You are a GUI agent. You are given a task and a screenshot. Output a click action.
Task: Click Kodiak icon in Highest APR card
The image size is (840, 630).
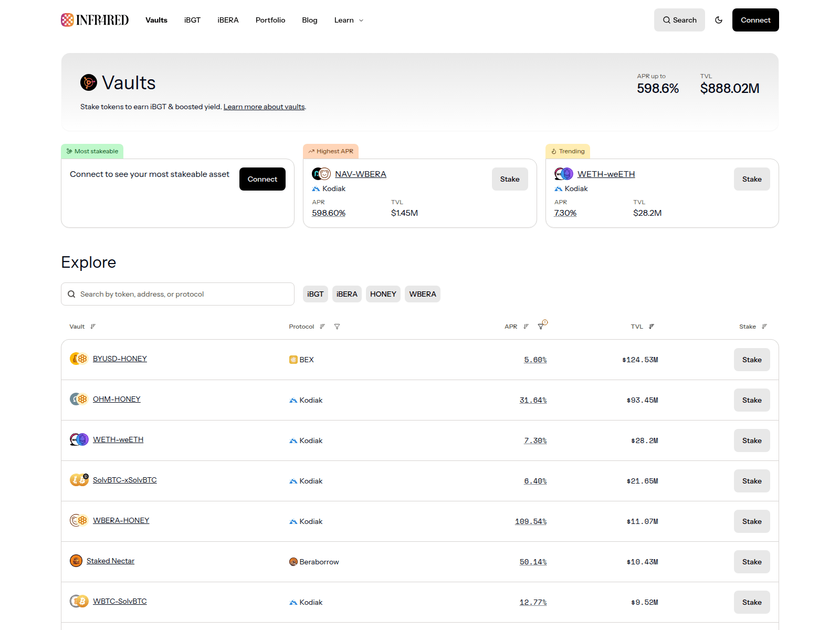[316, 188]
